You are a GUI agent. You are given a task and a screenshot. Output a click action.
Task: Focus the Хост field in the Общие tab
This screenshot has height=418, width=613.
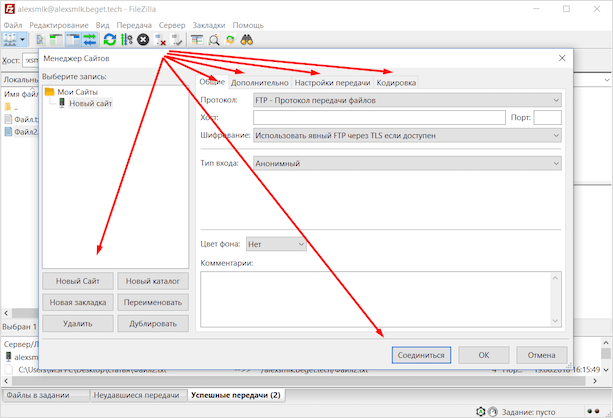pyautogui.click(x=379, y=117)
